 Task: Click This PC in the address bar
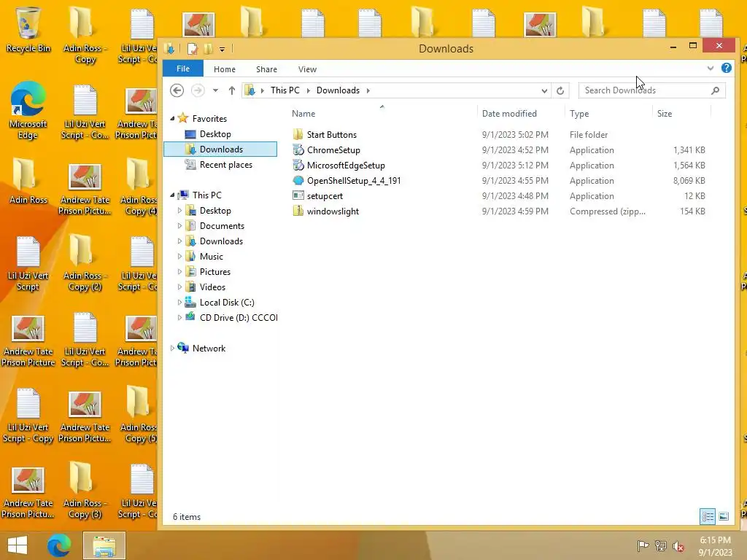click(x=285, y=90)
